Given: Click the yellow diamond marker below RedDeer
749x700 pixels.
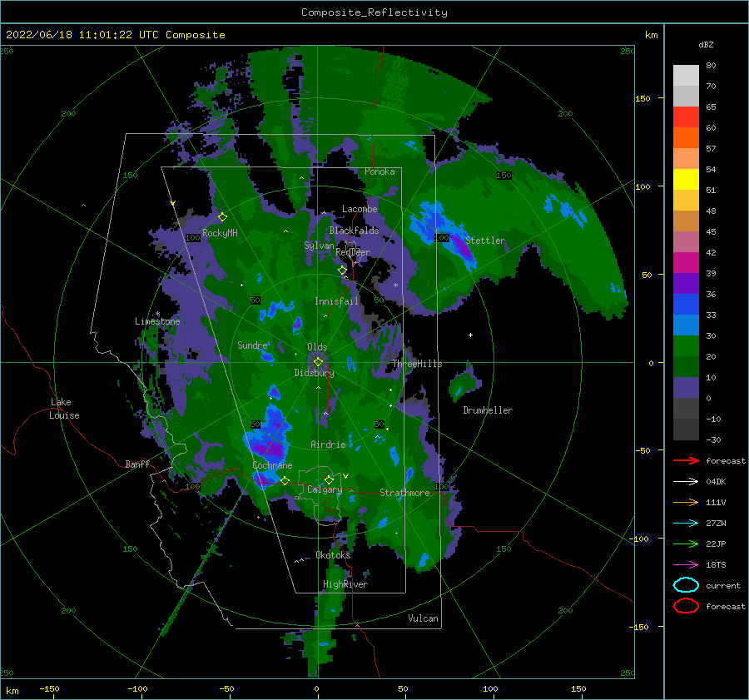Looking at the screenshot, I should pos(342,271).
